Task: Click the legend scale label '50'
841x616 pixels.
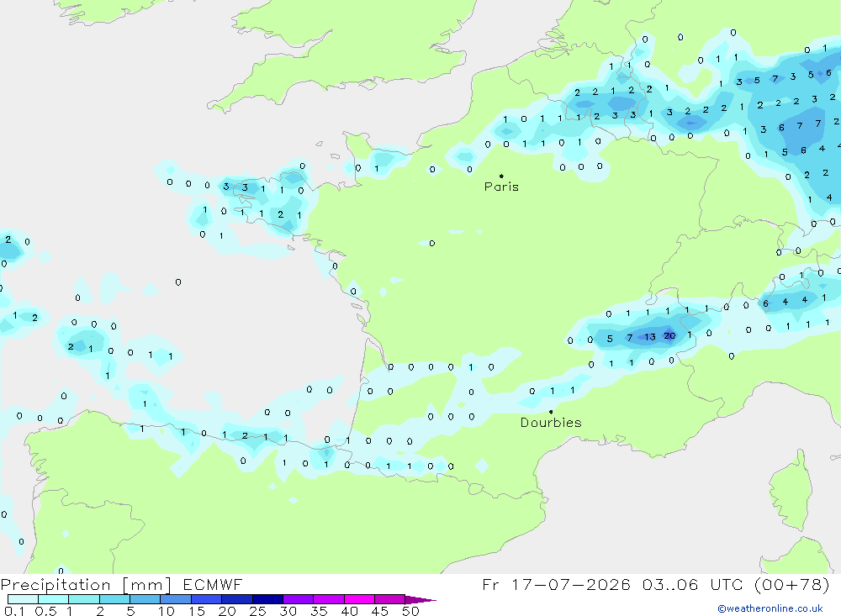Action: (410, 611)
